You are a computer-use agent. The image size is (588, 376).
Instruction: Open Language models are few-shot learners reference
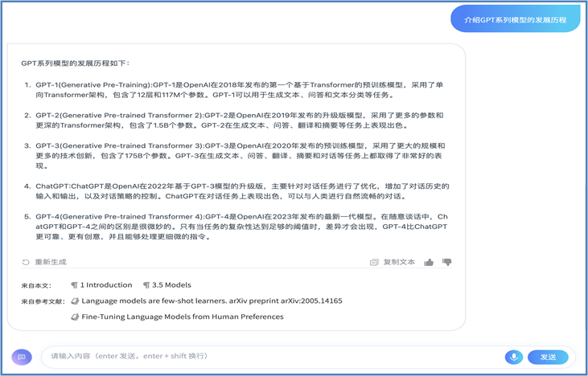(x=212, y=300)
